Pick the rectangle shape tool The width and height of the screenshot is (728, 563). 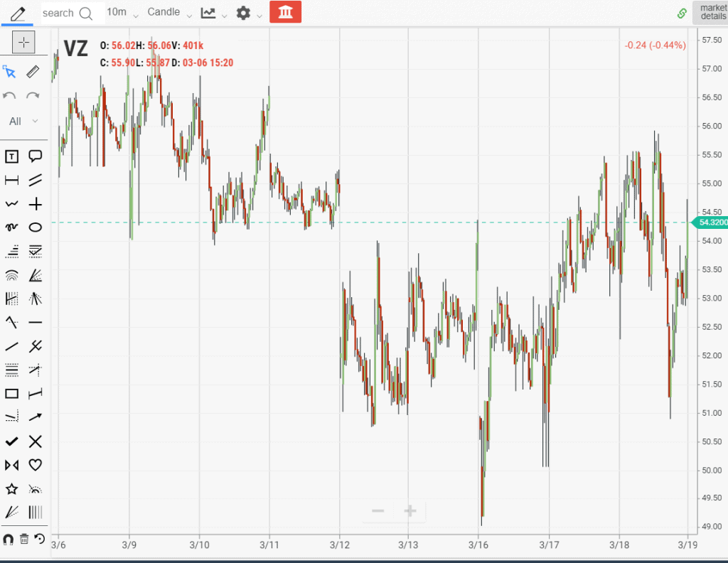tap(11, 394)
